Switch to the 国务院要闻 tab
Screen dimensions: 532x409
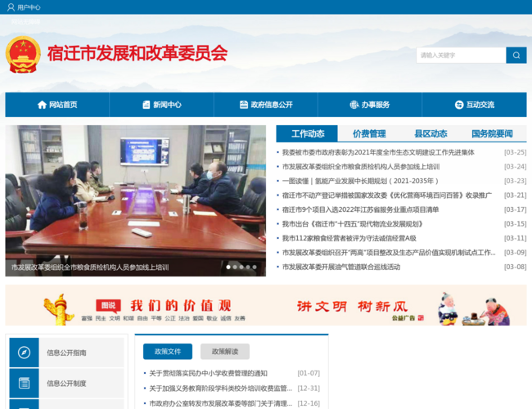(x=492, y=133)
